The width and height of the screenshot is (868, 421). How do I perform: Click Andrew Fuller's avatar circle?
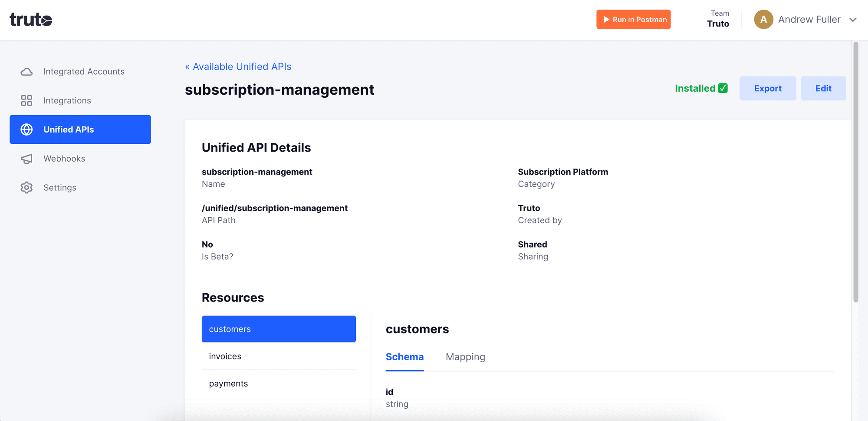[763, 20]
